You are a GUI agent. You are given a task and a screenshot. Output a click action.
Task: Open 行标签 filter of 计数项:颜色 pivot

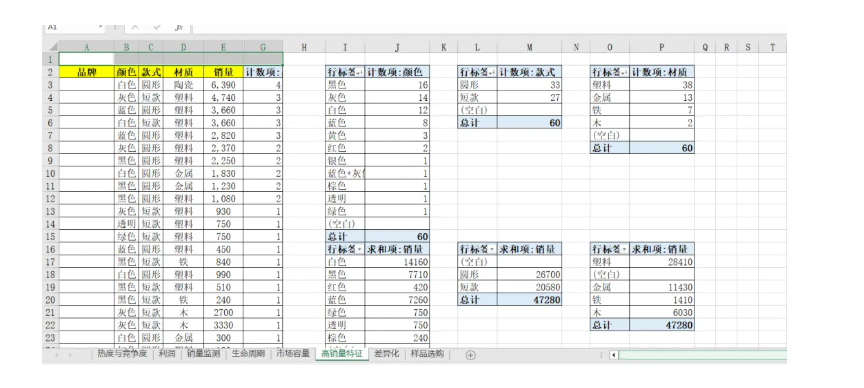(x=360, y=72)
